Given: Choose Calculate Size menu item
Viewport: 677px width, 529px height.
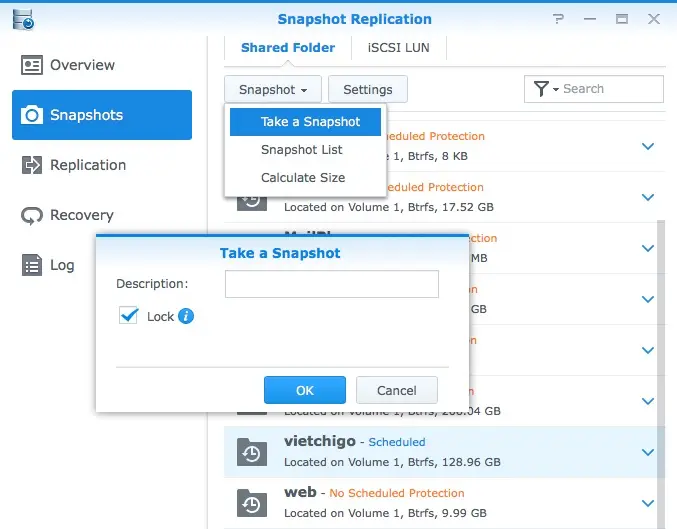Looking at the screenshot, I should click(305, 177).
